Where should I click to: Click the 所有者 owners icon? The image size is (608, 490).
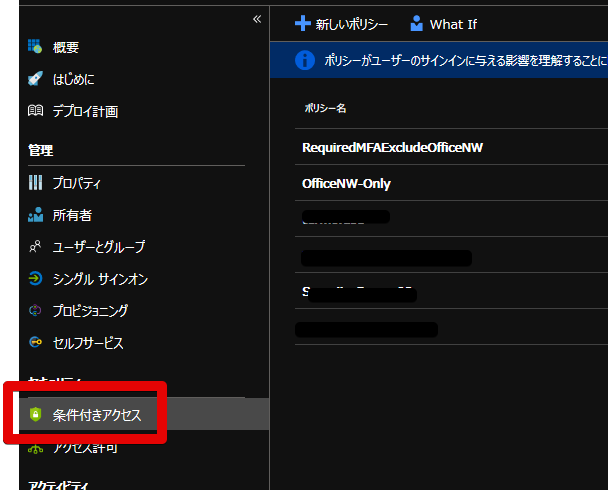click(x=35, y=214)
